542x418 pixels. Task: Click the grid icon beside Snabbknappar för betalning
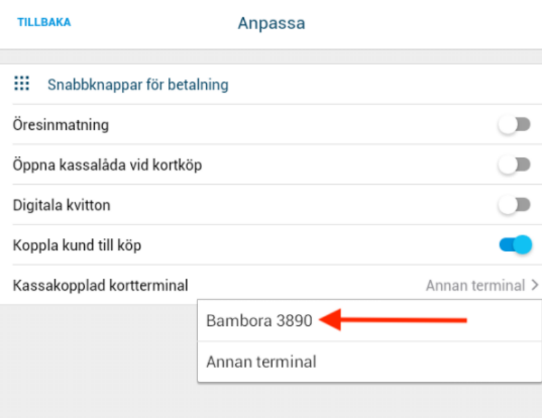[22, 84]
